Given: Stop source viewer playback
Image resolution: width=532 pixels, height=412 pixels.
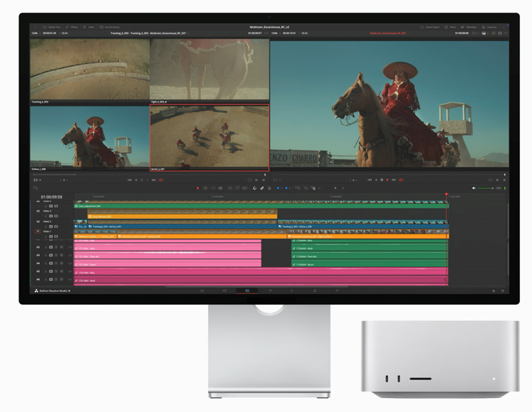Looking at the screenshot, I should [142, 180].
